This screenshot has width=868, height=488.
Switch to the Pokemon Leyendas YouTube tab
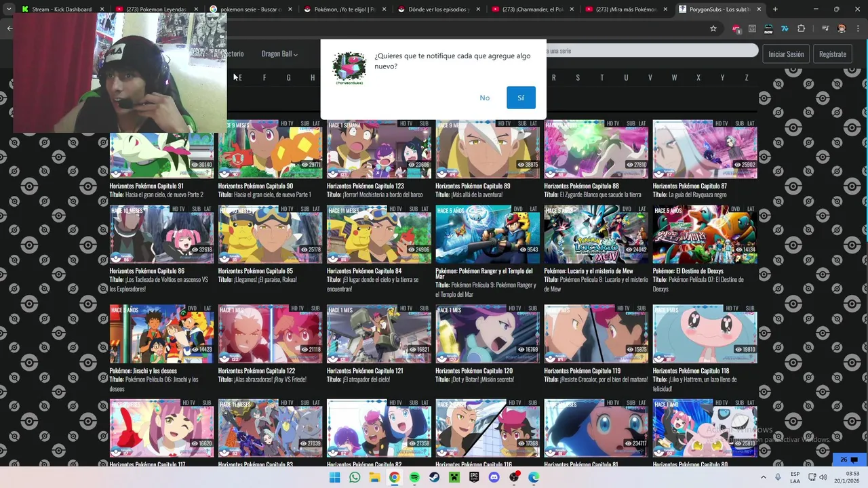coord(155,9)
